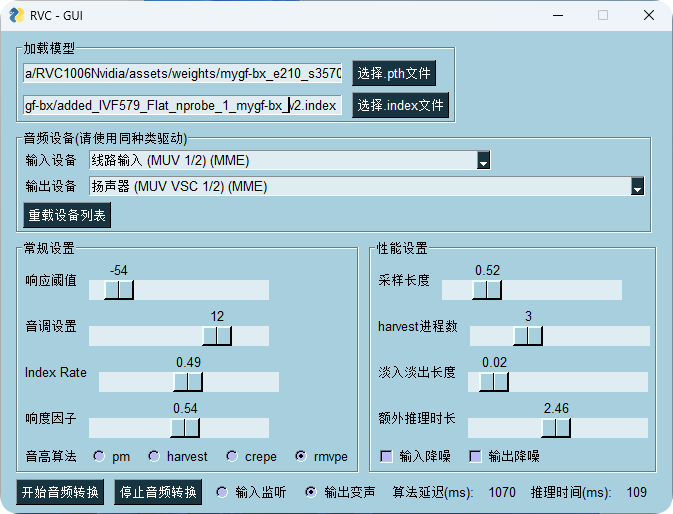The image size is (673, 514).
Task: Select the crepe pitch algorithm
Action: [232, 456]
